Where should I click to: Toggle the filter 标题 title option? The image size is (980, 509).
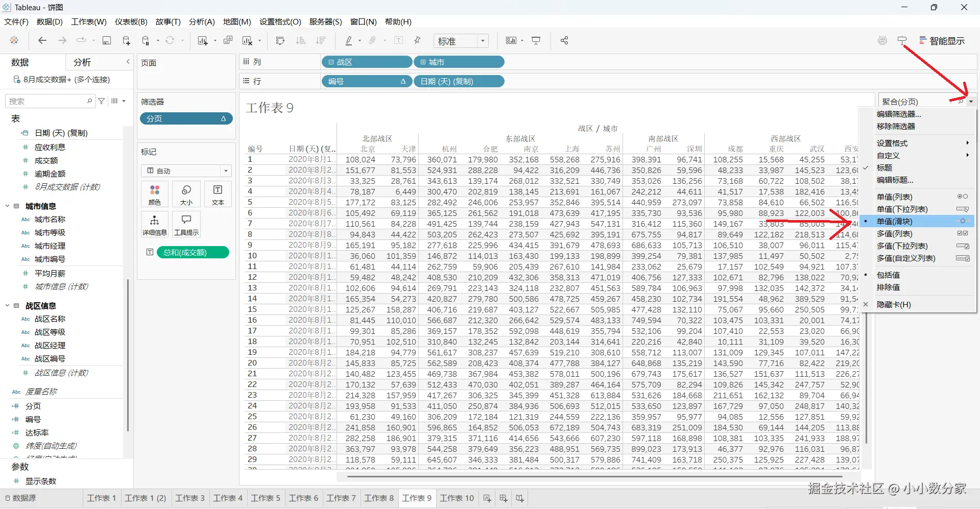pyautogui.click(x=917, y=167)
